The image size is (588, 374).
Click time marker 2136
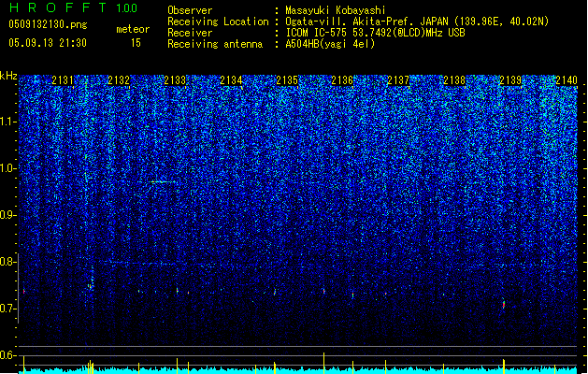[342, 80]
